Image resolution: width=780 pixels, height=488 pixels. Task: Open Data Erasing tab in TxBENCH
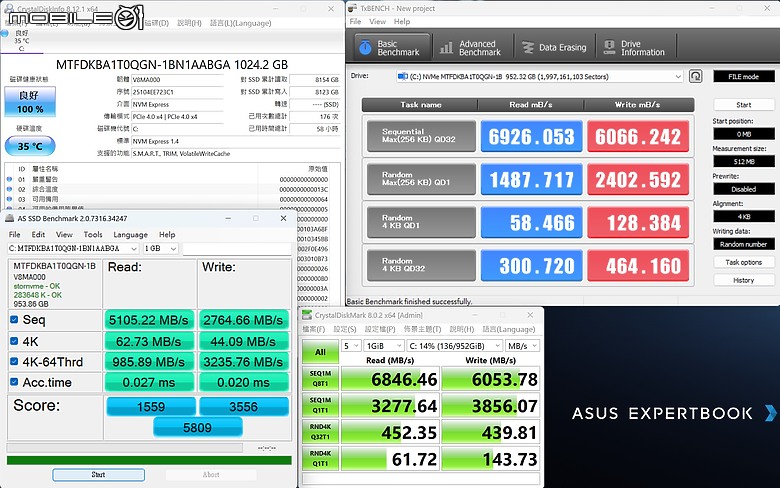tap(554, 47)
